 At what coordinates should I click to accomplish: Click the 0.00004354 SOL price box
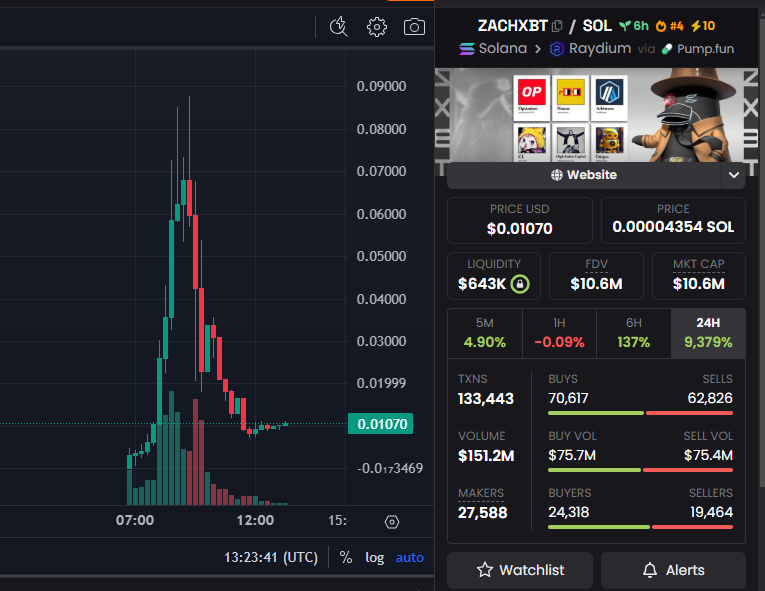point(673,221)
